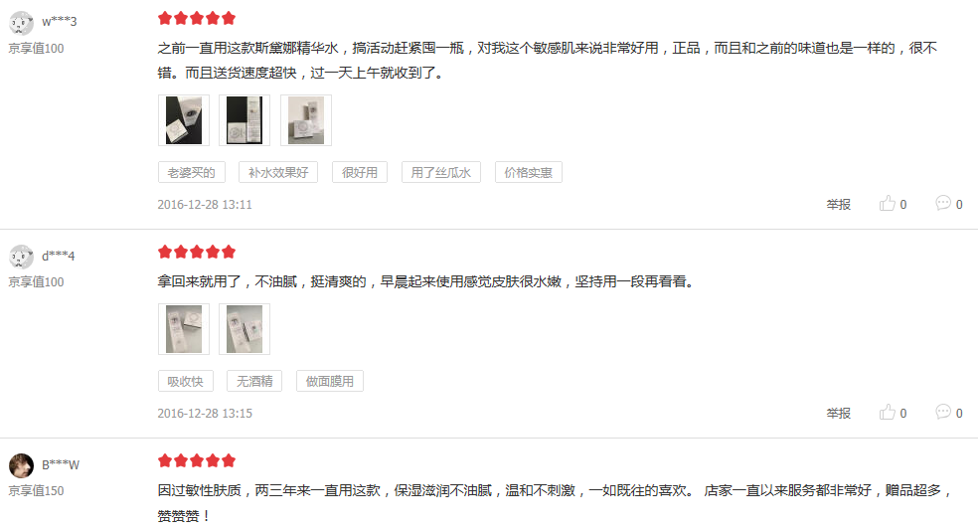Open second photo in d***4's review

click(245, 329)
